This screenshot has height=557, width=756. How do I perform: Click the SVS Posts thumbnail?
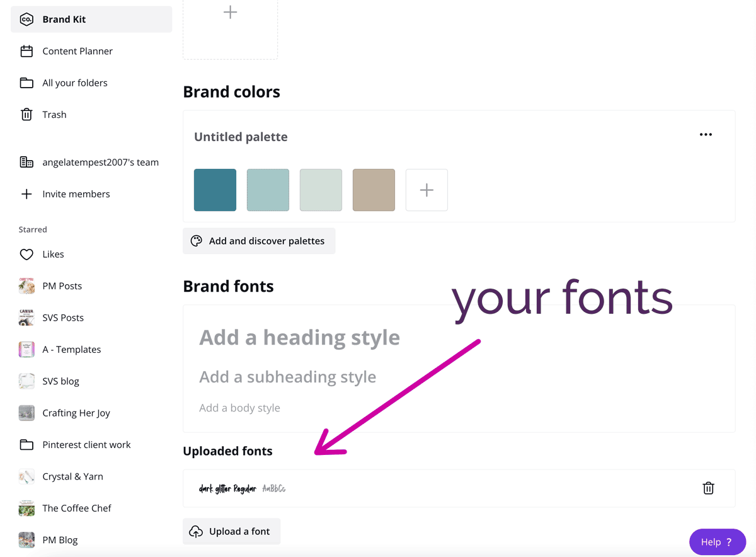[26, 318]
